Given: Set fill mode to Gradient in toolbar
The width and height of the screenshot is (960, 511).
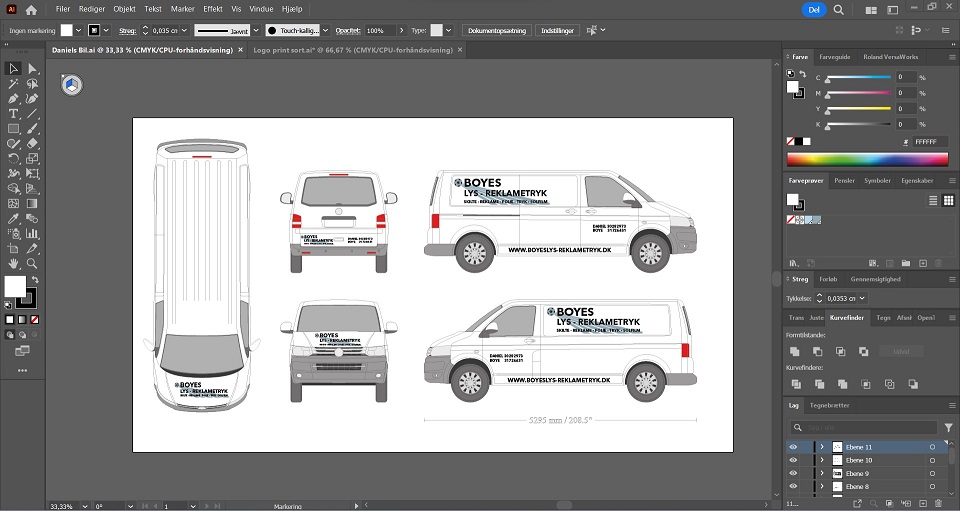Looking at the screenshot, I should (22, 319).
